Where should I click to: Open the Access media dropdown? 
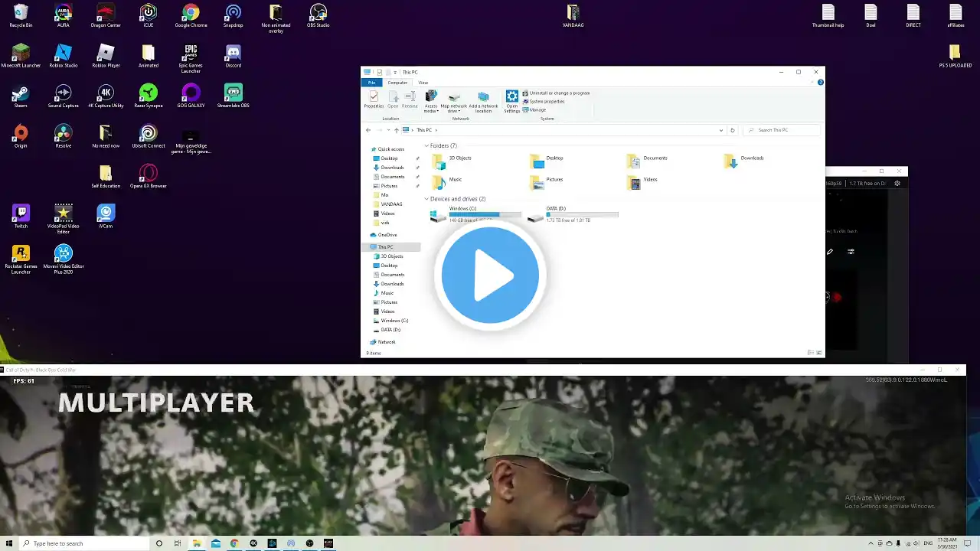tap(431, 103)
